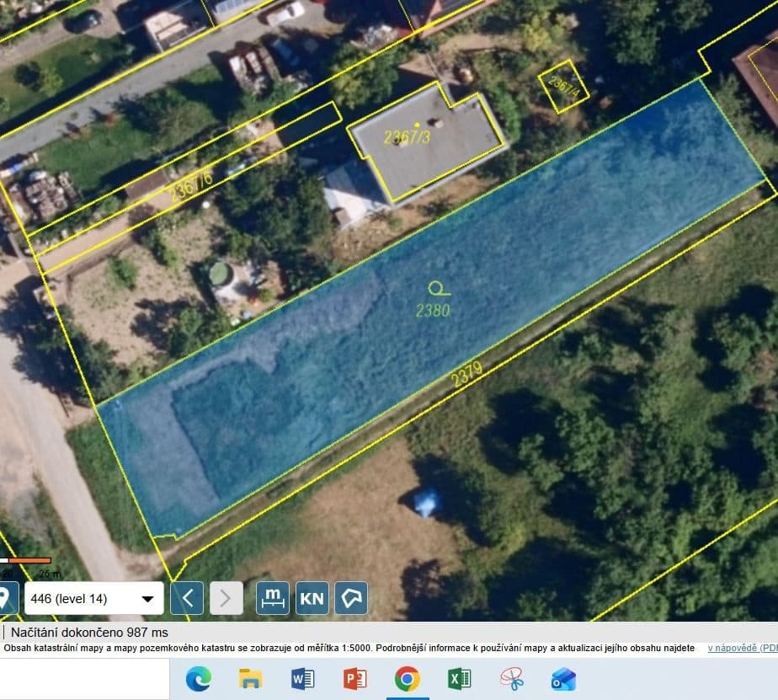Launch Microsoft Excel from the taskbar
This screenshot has width=778, height=700.
coord(461,676)
